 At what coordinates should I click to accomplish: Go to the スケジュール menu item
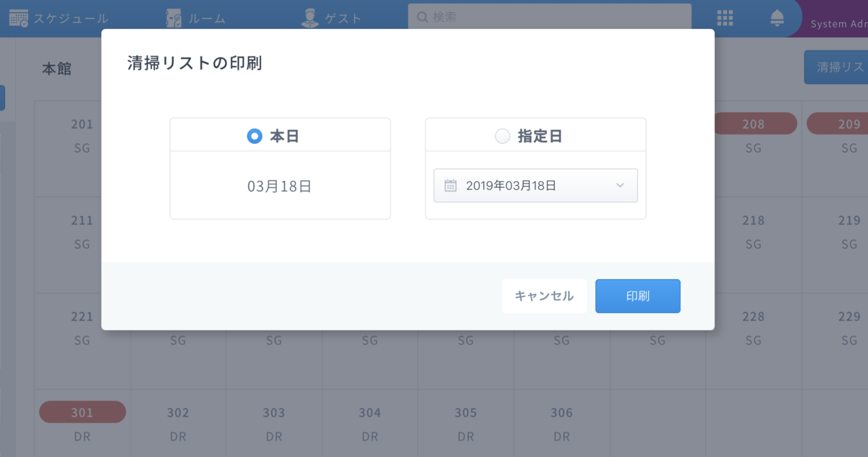point(71,19)
